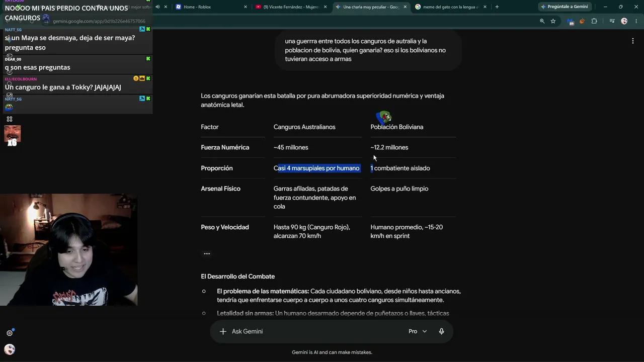The width and height of the screenshot is (644, 362).
Task: Click the q son esas preguntas chat message
Action: (x=38, y=67)
